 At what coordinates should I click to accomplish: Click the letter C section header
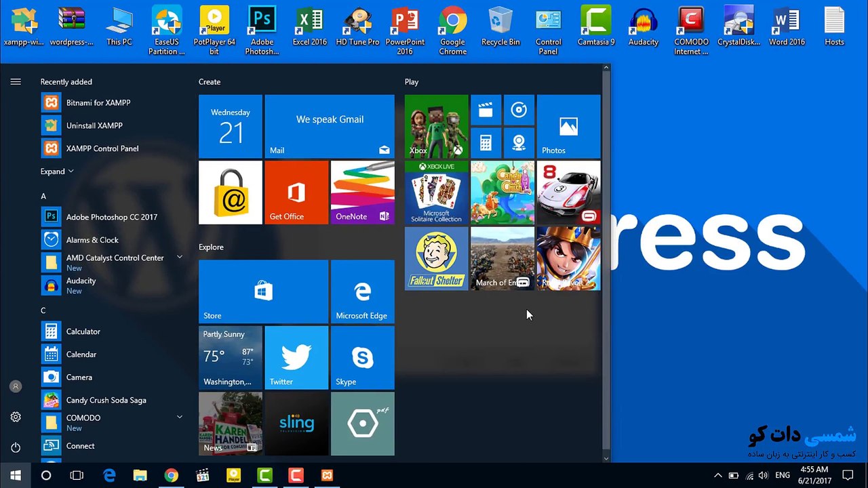tap(43, 310)
